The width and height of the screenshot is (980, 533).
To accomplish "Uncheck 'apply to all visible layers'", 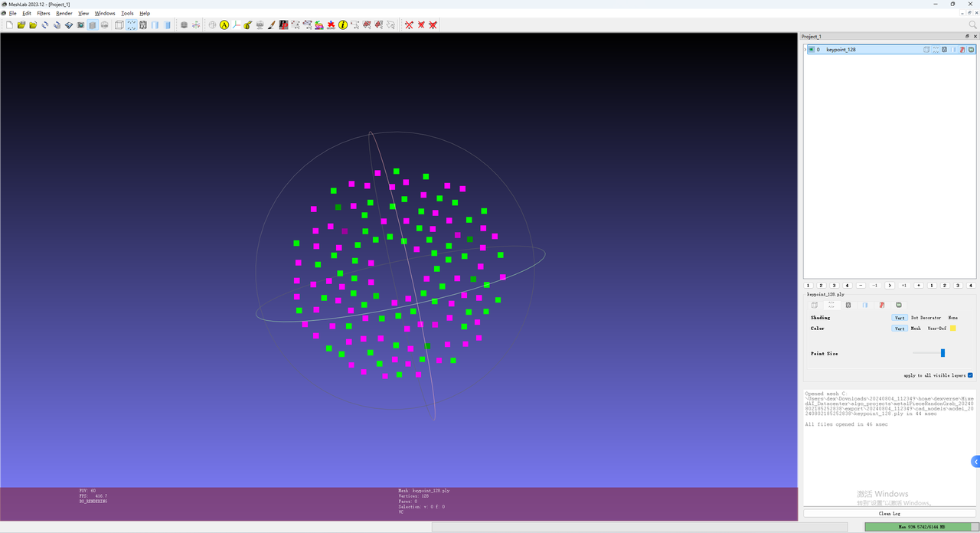I will coord(970,375).
